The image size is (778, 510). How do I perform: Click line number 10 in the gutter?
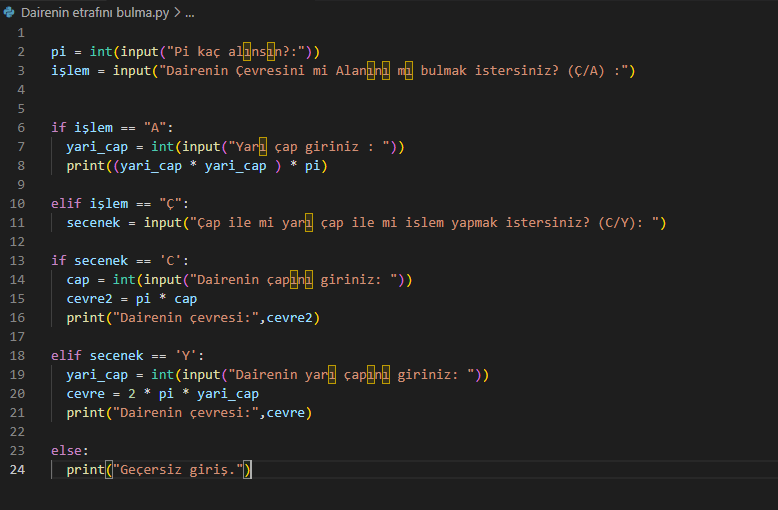pos(17,203)
